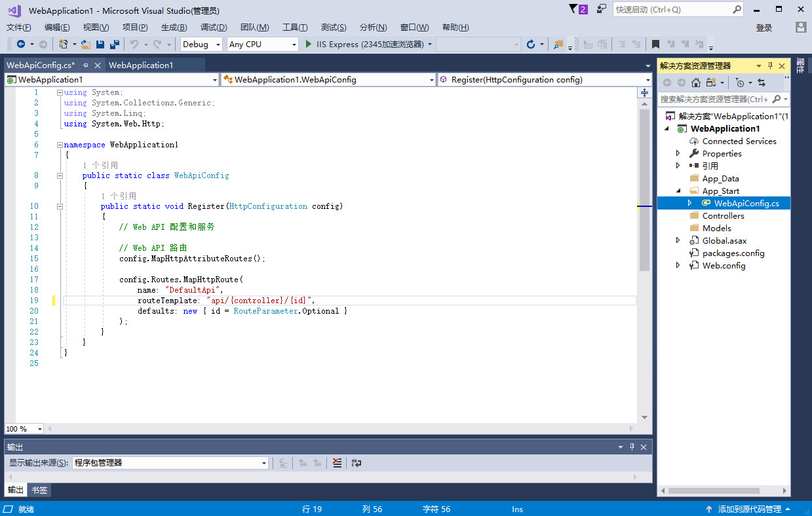Select Connected Services in Solution Explorer
This screenshot has height=516, width=812.
[739, 141]
